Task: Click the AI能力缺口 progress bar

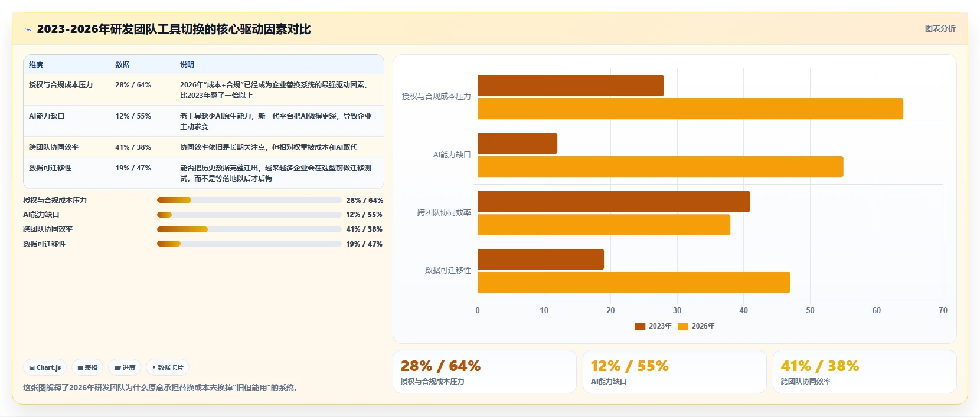Action: 249,215
